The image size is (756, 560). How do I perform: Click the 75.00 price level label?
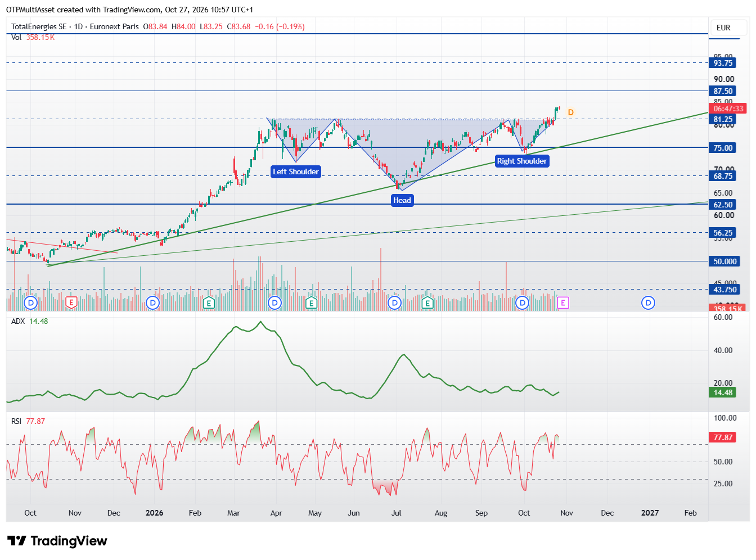723,148
